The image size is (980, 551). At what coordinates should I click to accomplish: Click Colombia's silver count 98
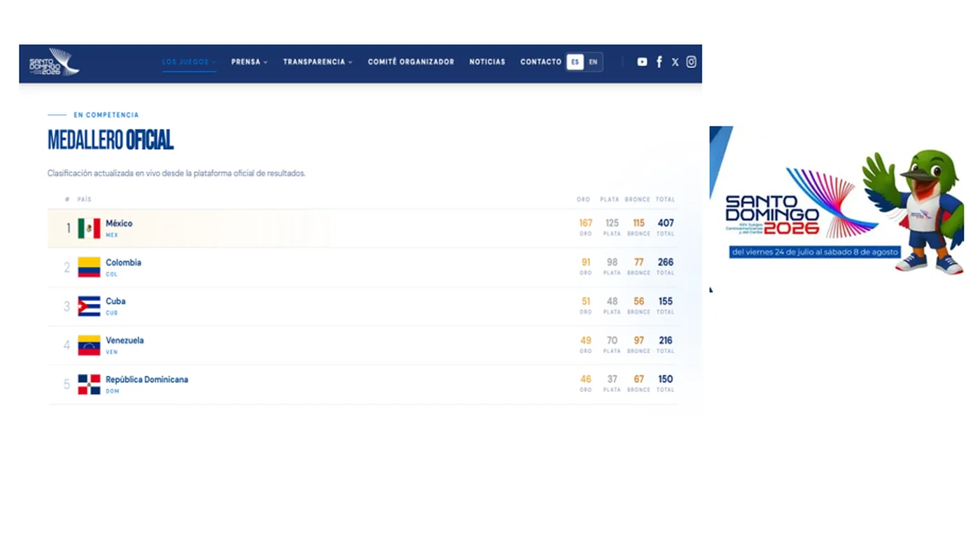coord(612,263)
